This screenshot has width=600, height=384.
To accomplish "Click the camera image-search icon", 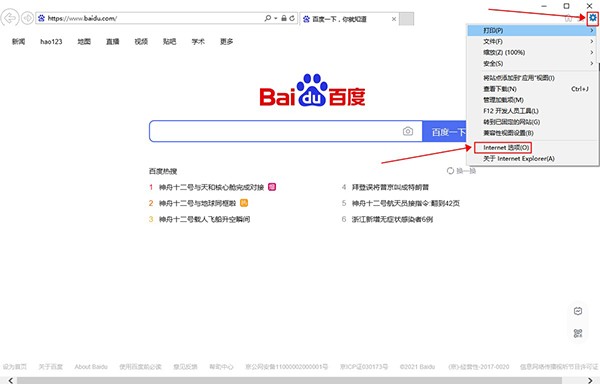I will pyautogui.click(x=408, y=132).
